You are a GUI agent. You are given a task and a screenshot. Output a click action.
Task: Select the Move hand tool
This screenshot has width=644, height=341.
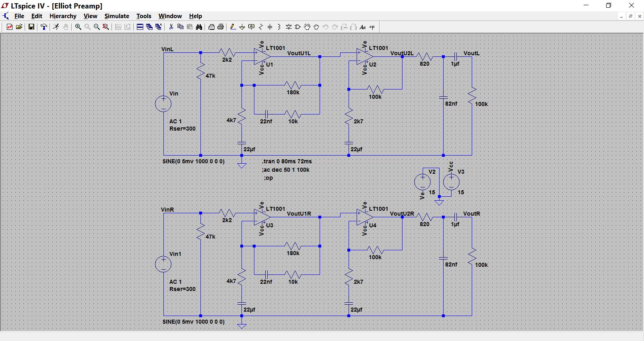(x=307, y=27)
